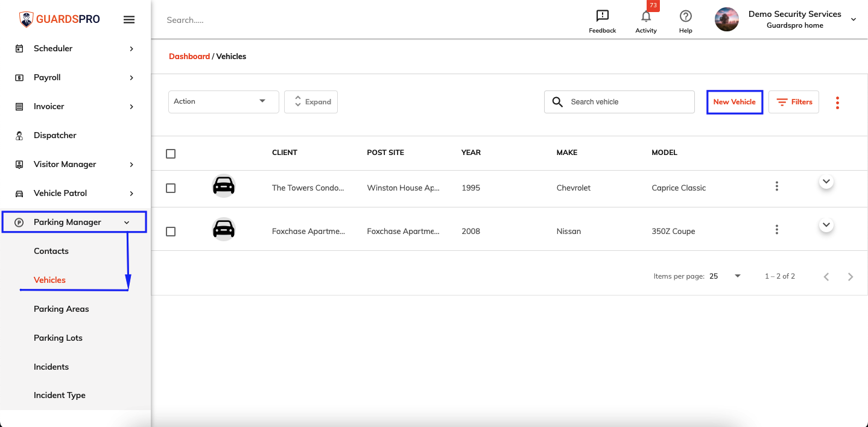The image size is (868, 427).
Task: Select Incidents under Parking Manager
Action: click(x=51, y=367)
